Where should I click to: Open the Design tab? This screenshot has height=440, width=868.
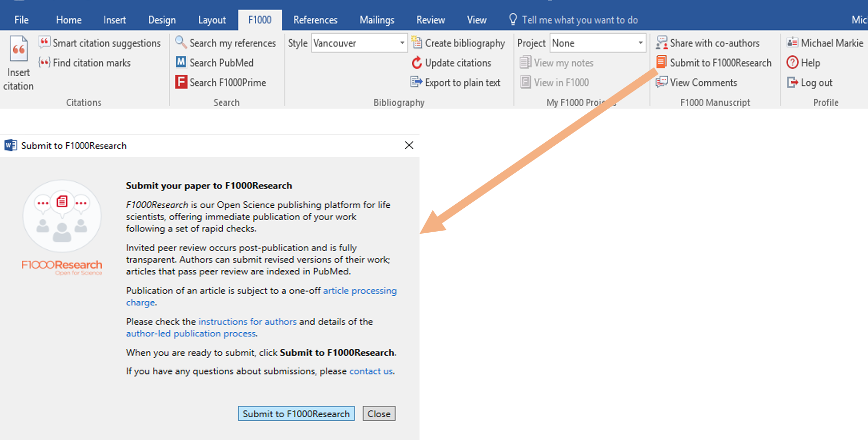(162, 20)
